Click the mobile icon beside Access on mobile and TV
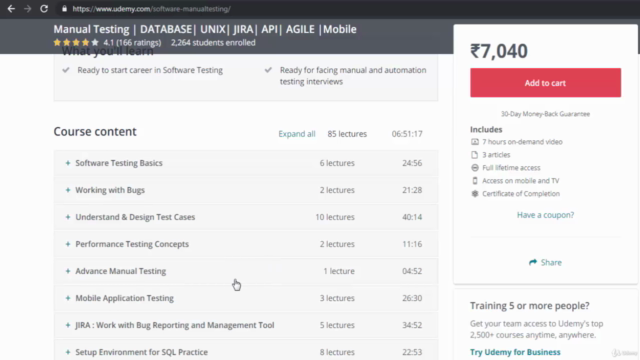The image size is (640, 360). [x=475, y=180]
